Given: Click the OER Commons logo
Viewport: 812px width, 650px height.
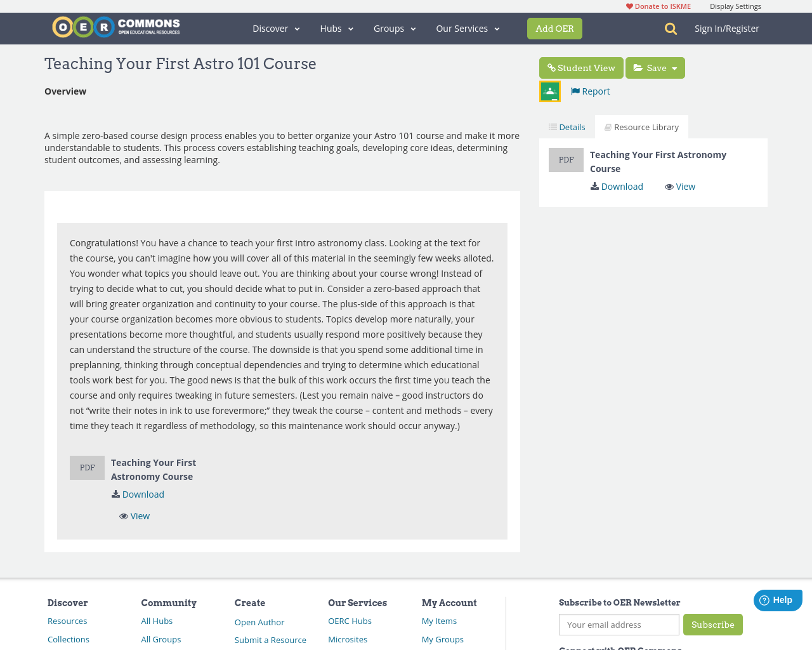Looking at the screenshot, I should tap(116, 27).
